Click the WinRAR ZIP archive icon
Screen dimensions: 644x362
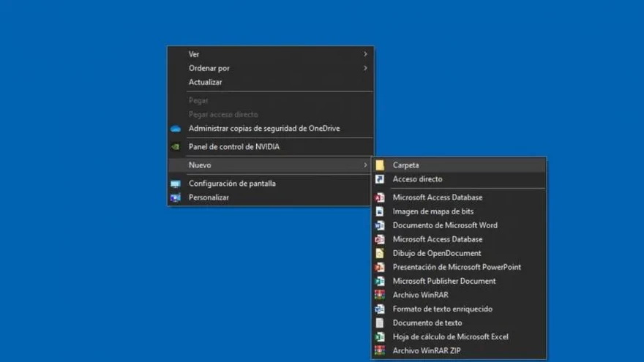pos(380,351)
